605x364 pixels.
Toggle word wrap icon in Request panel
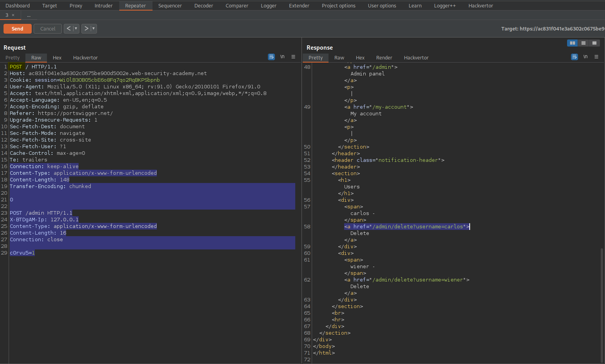pyautogui.click(x=271, y=57)
